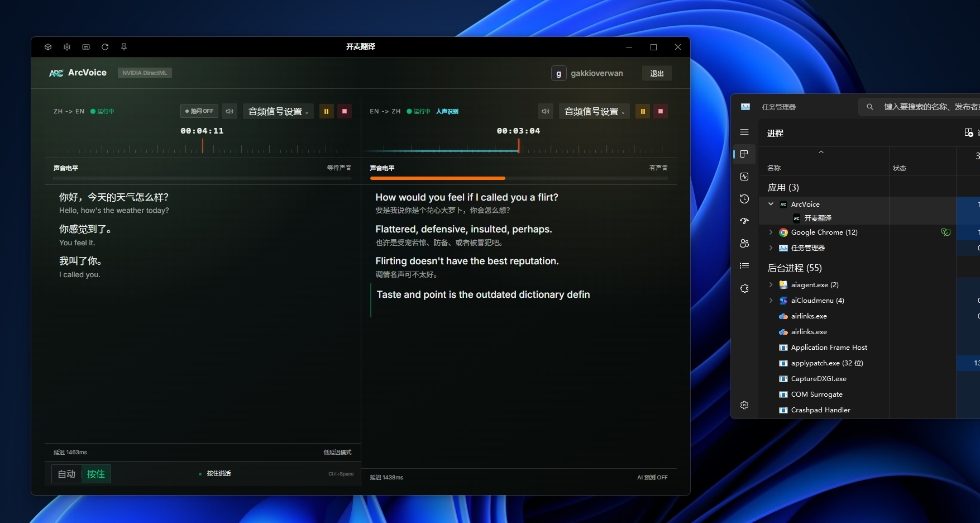Click the orange 声音电平 level bar in EN -> ZH panel

pos(438,178)
